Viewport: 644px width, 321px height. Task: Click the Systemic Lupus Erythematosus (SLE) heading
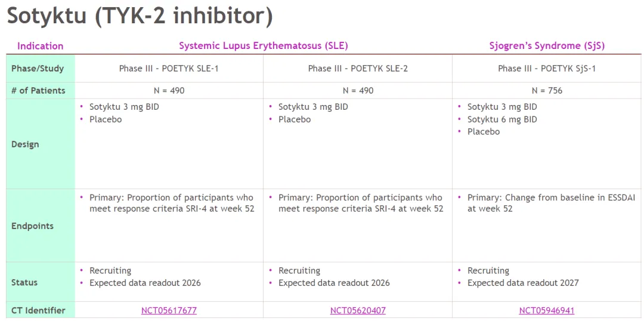click(263, 46)
